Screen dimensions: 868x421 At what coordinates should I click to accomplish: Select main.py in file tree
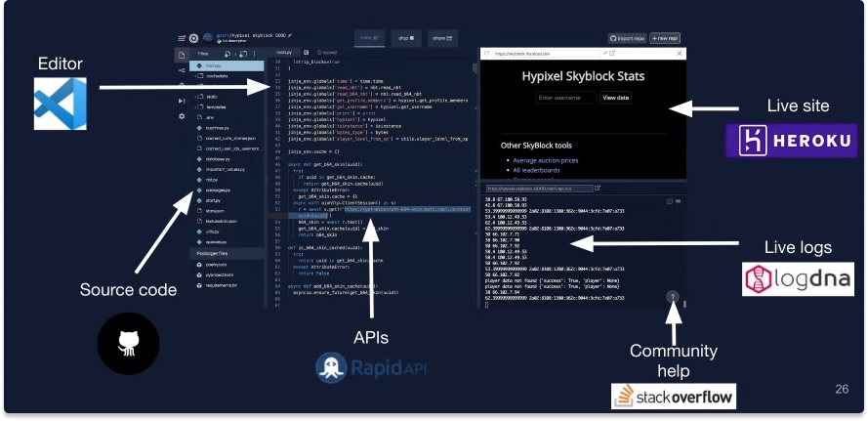click(227, 65)
